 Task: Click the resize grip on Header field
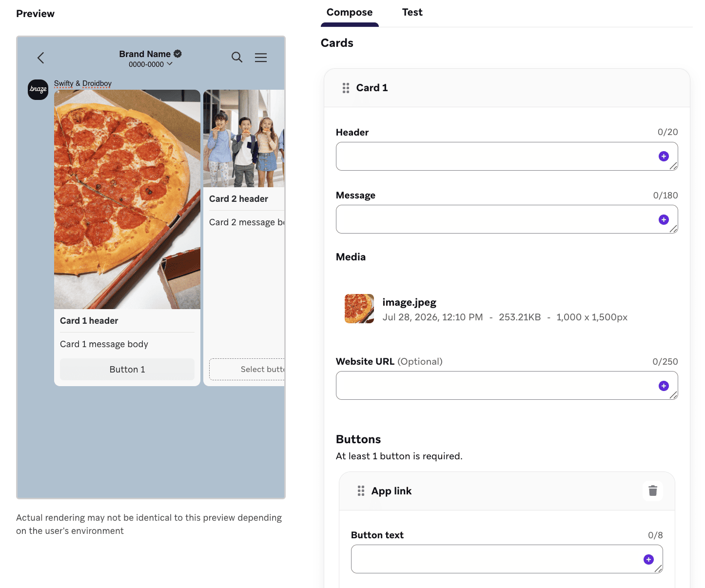point(673,166)
